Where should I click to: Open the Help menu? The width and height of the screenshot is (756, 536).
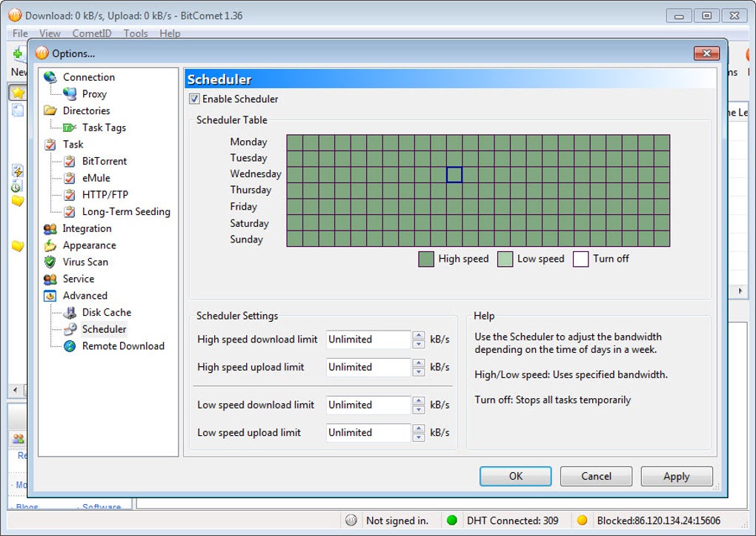170,33
